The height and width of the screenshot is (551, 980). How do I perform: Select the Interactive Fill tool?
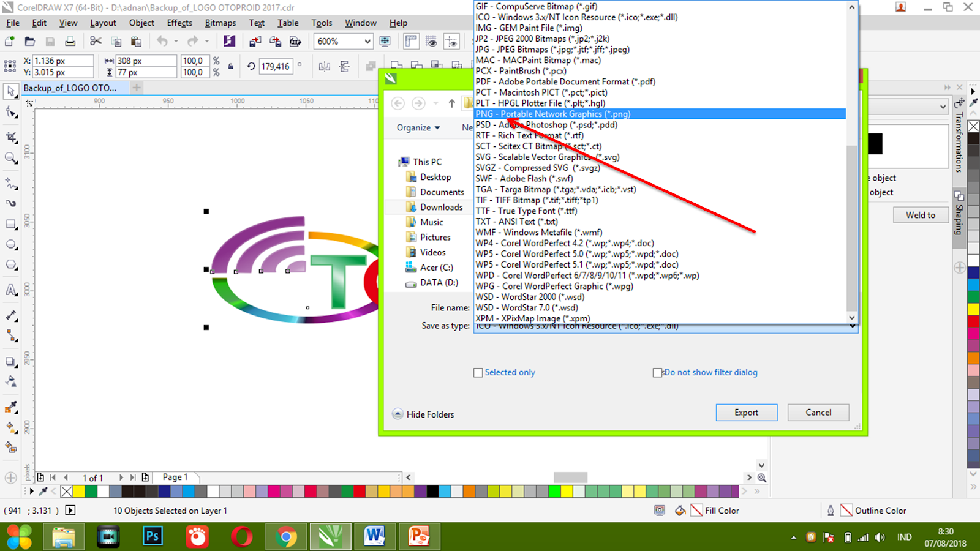point(11,427)
